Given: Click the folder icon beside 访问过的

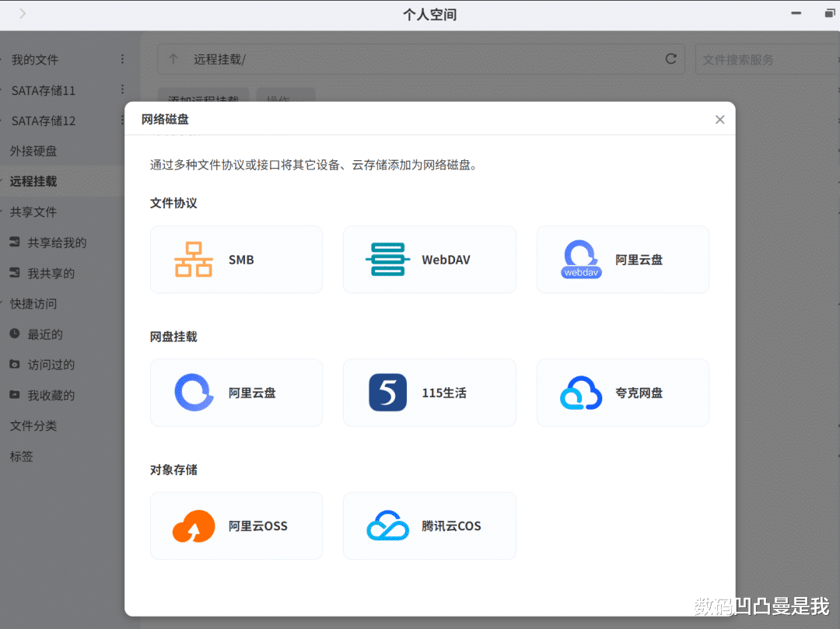Looking at the screenshot, I should click(x=15, y=364).
